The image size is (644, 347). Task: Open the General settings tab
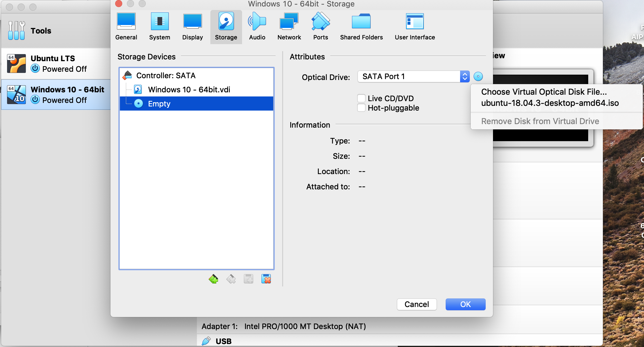(126, 27)
